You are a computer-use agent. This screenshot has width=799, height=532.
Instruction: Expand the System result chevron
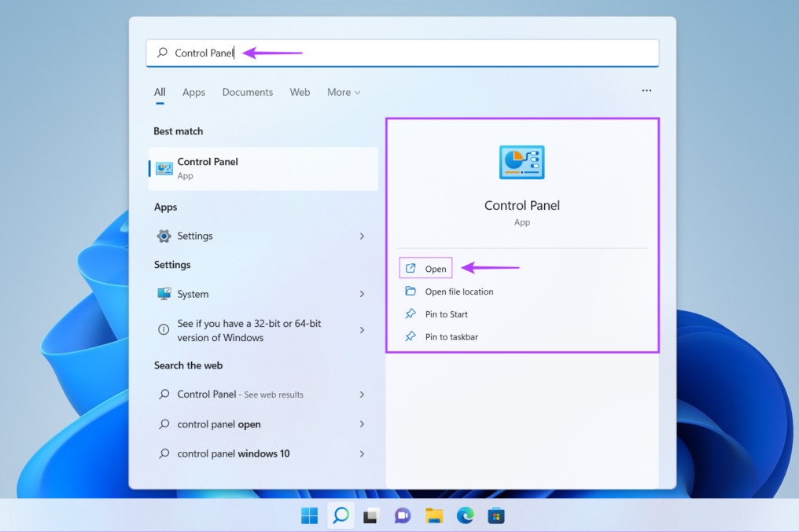tap(362, 294)
